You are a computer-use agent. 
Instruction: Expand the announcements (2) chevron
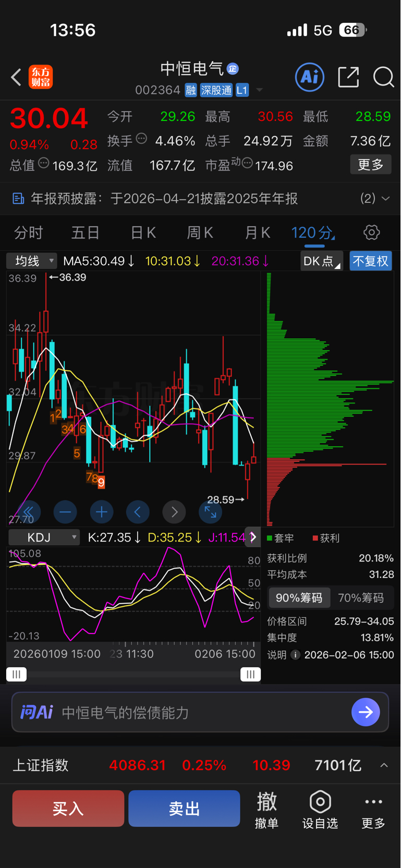click(385, 199)
